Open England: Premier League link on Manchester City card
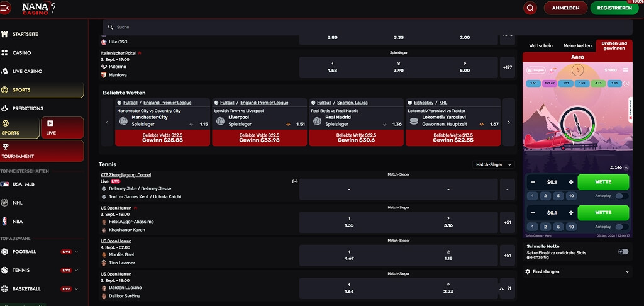This screenshot has width=644, height=306. (x=167, y=103)
